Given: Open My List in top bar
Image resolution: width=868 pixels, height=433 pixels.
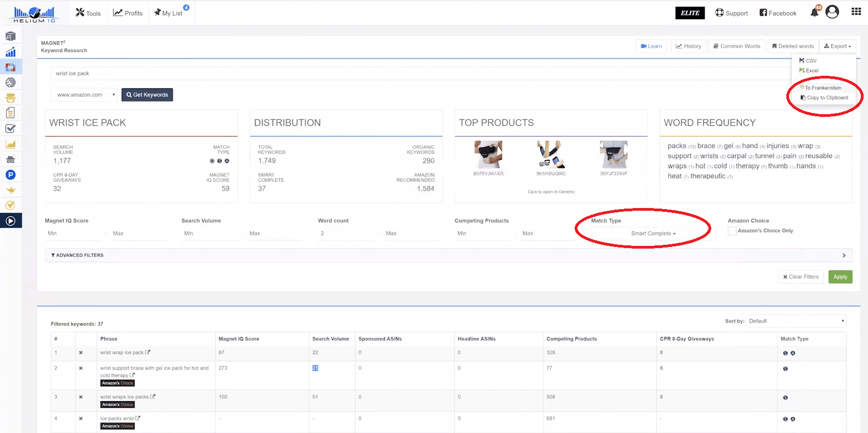Looking at the screenshot, I should [x=169, y=13].
